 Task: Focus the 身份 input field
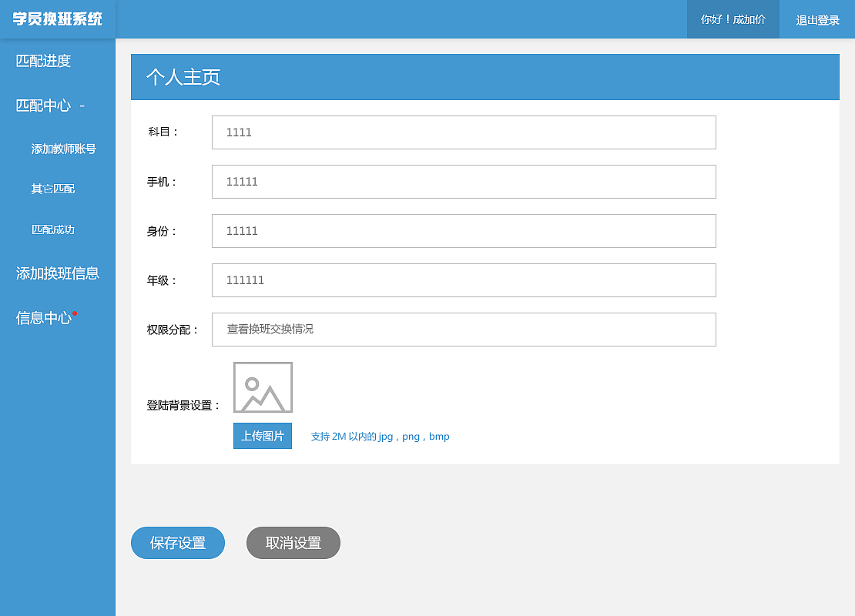pyautogui.click(x=464, y=231)
